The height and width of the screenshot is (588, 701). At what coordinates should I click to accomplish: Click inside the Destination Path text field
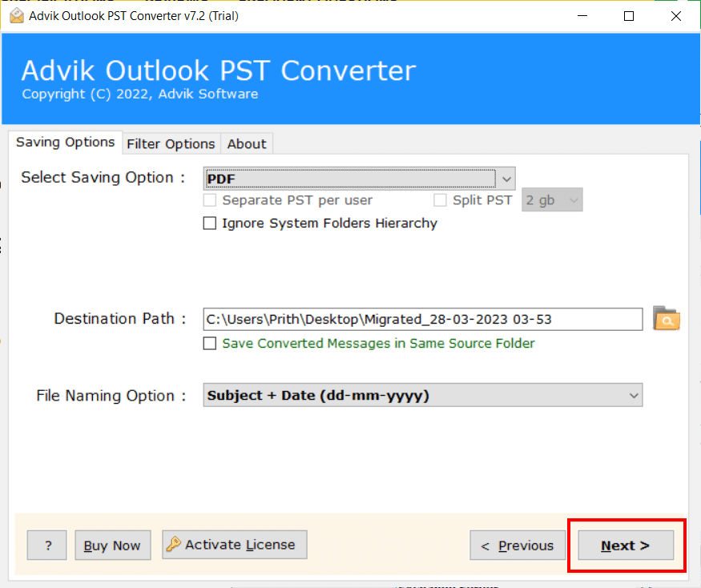(x=422, y=319)
